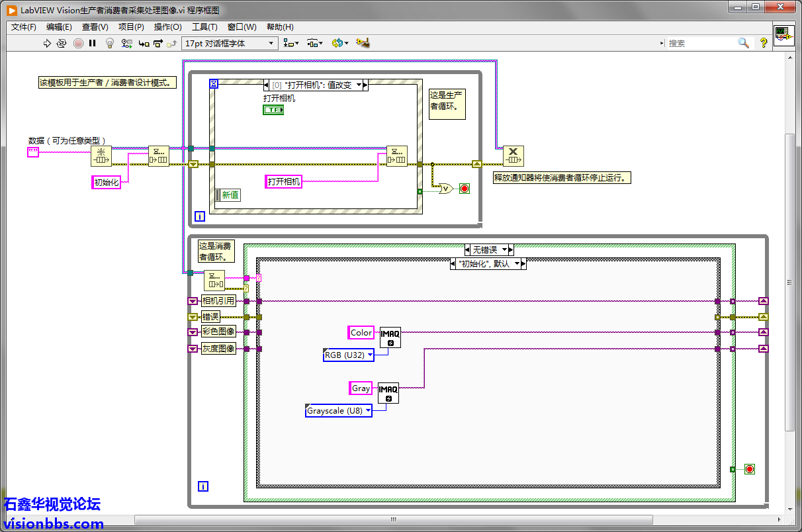802x532 pixels.
Task: Click the 初始化 string constant
Action: tap(107, 183)
